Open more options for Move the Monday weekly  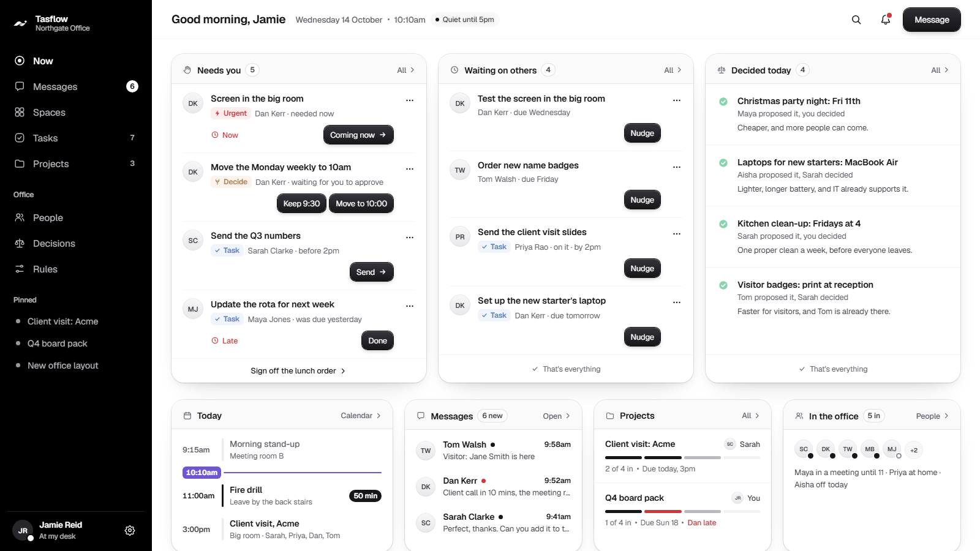click(410, 168)
